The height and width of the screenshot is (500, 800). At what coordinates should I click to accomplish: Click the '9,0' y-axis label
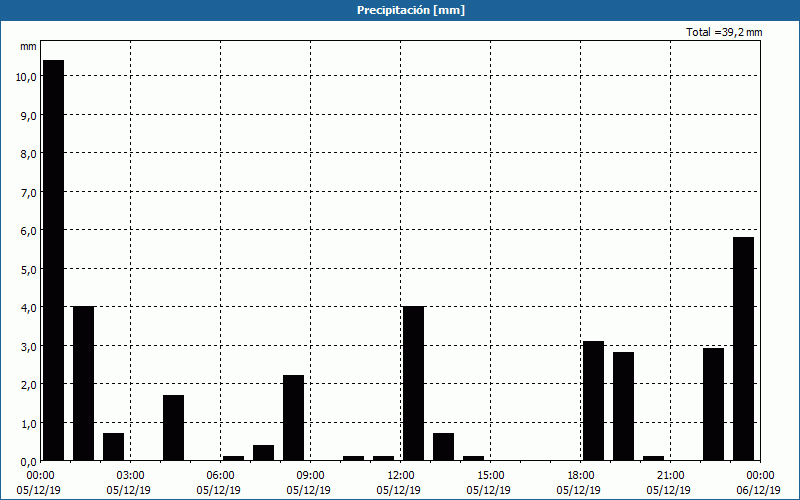point(29,115)
